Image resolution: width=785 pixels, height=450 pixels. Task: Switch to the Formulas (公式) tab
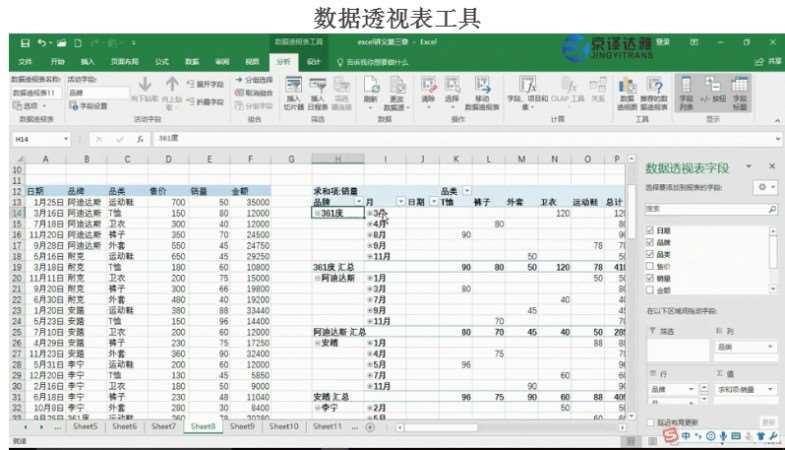[162, 62]
